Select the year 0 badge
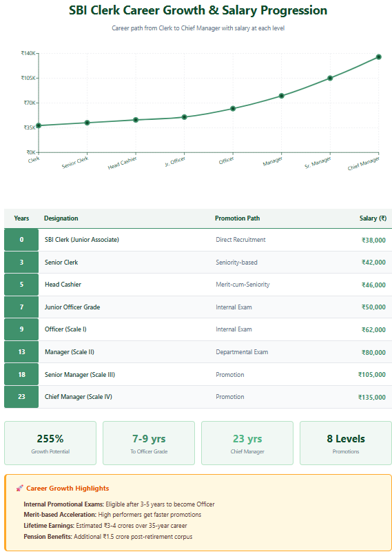Viewport: 392px width, 554px height. coord(21,240)
